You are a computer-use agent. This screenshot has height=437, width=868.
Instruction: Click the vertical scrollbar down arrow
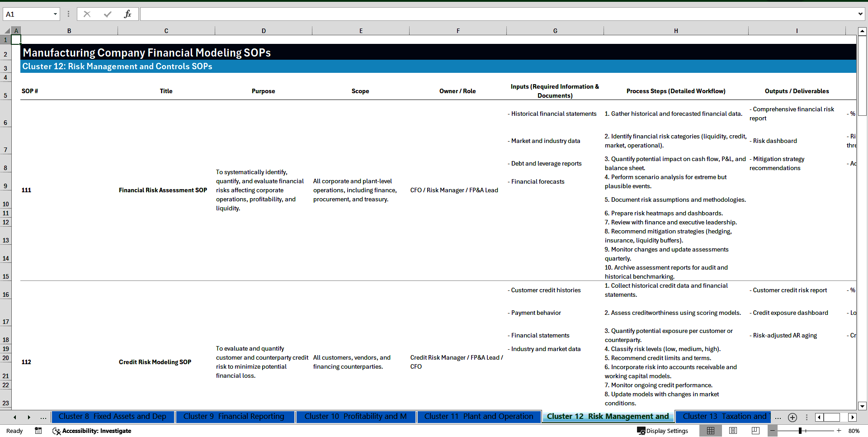pyautogui.click(x=863, y=406)
